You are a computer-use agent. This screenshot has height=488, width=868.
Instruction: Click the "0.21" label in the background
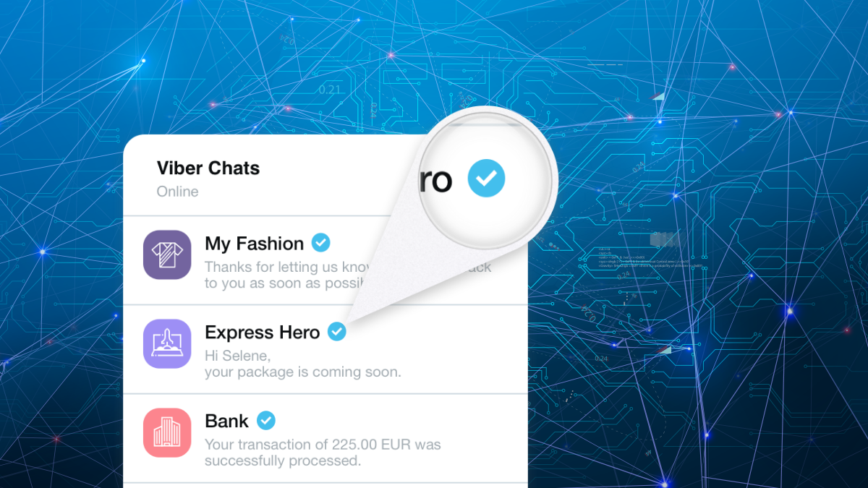(329, 90)
